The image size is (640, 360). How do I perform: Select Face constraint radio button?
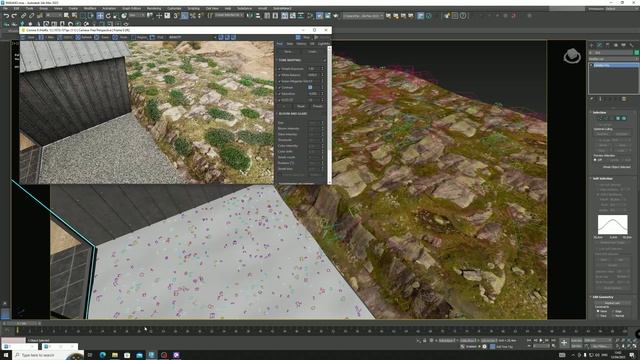pyautogui.click(x=598, y=316)
